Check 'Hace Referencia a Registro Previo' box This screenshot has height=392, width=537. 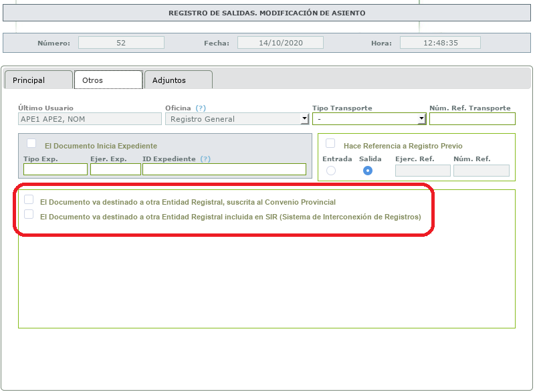pos(330,143)
